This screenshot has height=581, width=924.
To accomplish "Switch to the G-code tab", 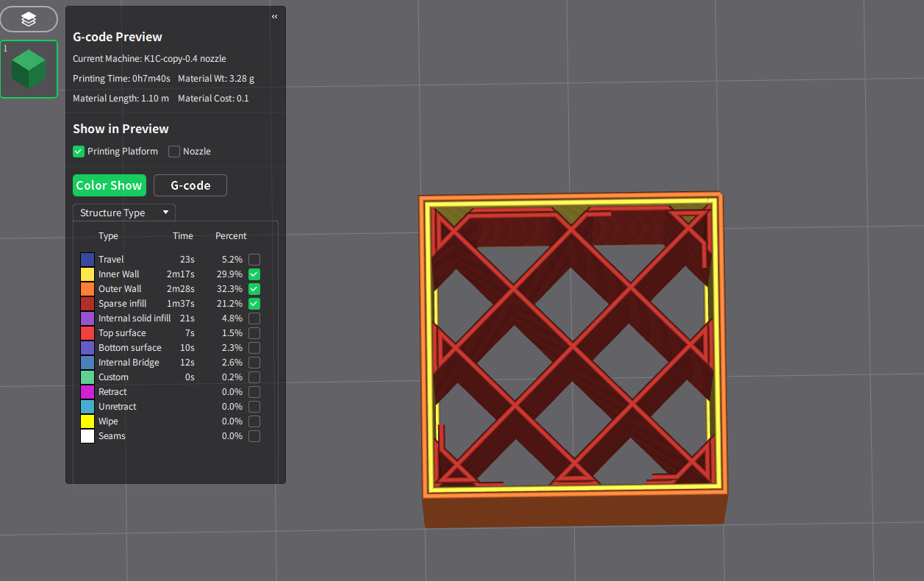I will tap(190, 185).
